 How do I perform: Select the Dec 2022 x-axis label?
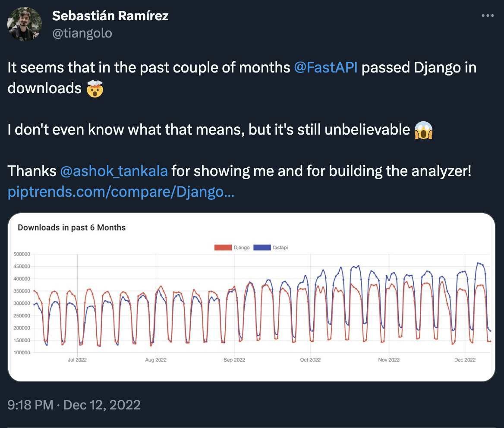click(465, 359)
